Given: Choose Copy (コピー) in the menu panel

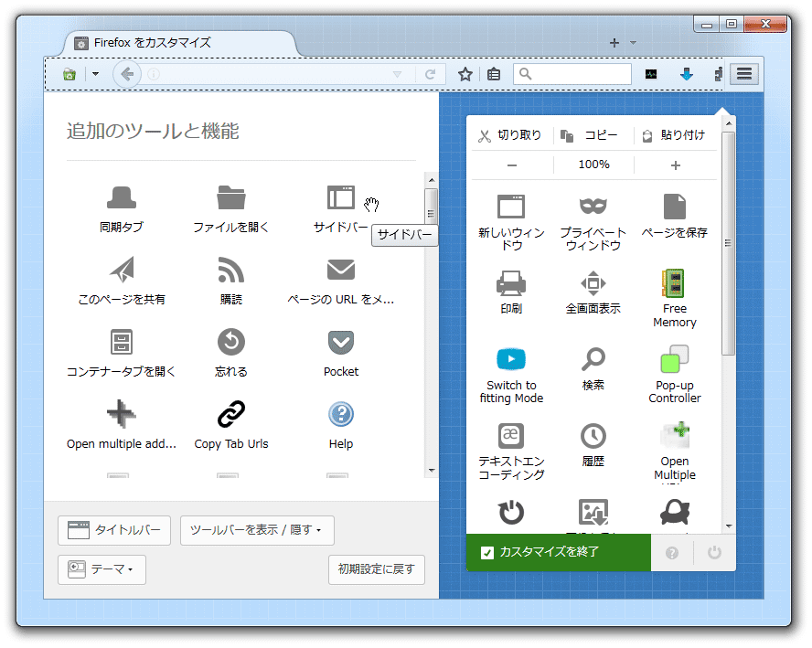Looking at the screenshot, I should 593,135.
